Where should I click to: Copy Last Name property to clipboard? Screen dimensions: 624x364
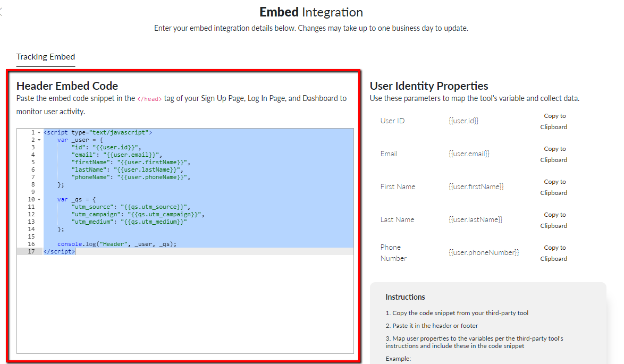[553, 221]
